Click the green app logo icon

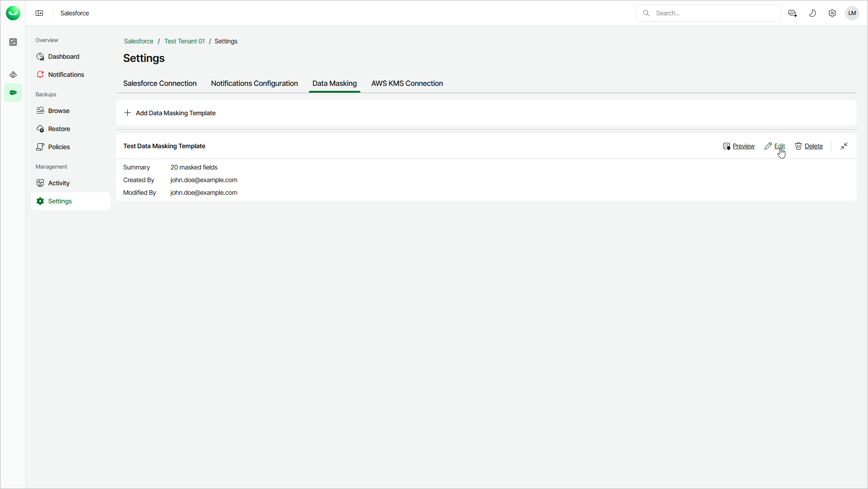click(13, 13)
